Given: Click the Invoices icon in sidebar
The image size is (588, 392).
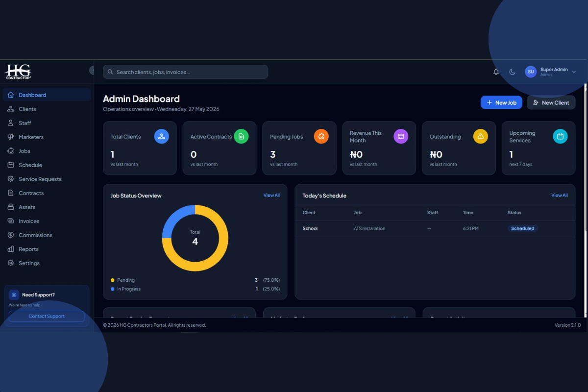Looking at the screenshot, I should coord(11,221).
